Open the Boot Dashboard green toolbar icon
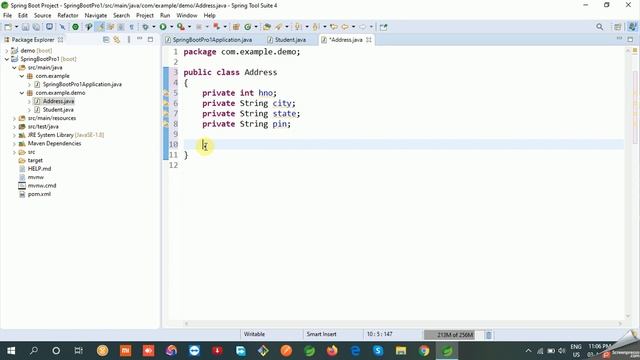Screen dimensions: 640x360 click(x=76, y=27)
